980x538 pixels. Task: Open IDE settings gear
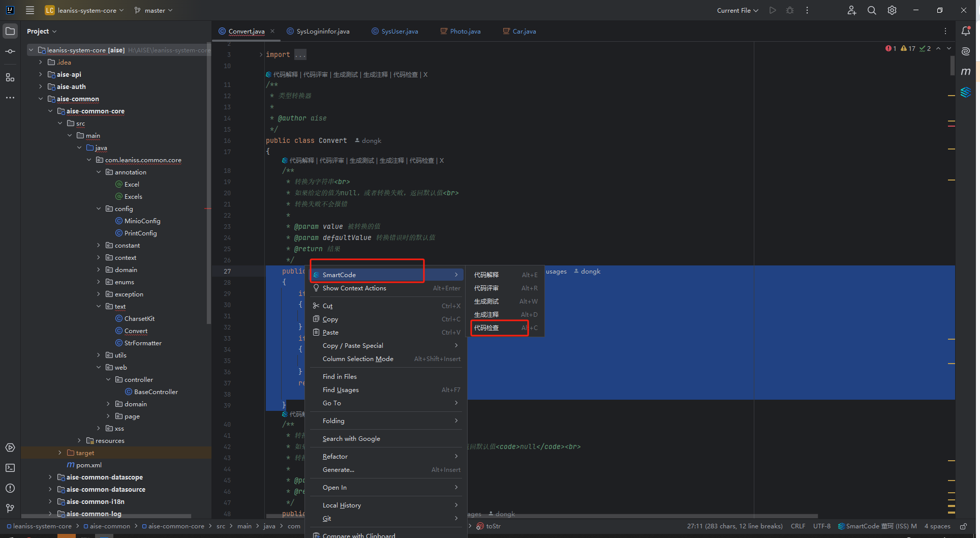(892, 10)
